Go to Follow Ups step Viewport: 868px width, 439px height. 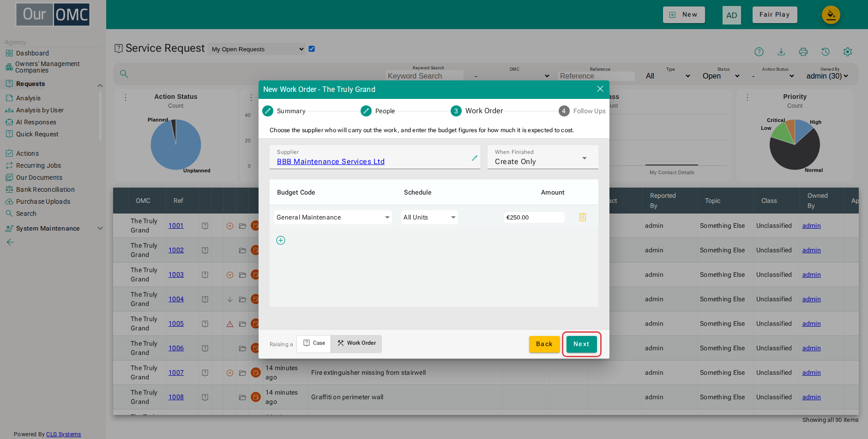[582, 111]
